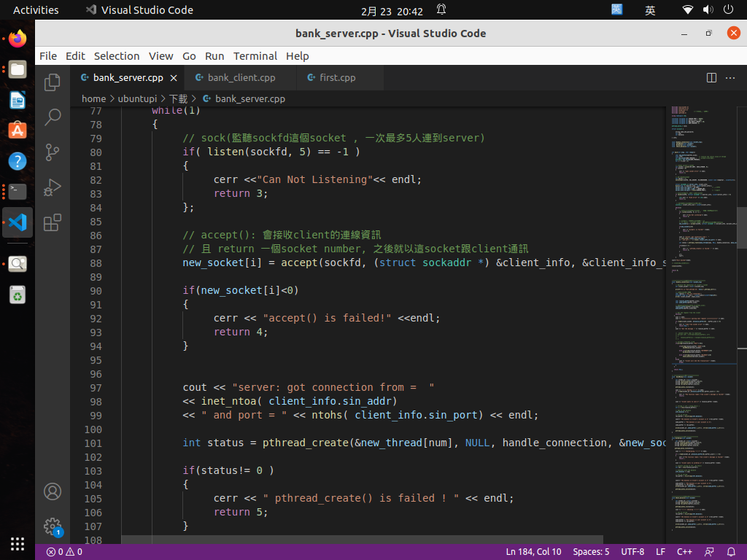Change encoding by clicking UTF-8
Screen dimensions: 747x560
[632, 552]
